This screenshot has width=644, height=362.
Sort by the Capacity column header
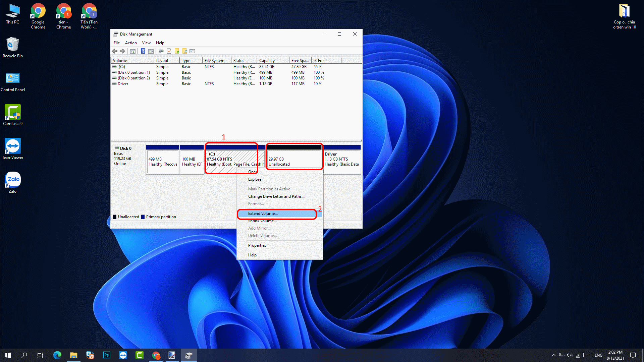(267, 61)
